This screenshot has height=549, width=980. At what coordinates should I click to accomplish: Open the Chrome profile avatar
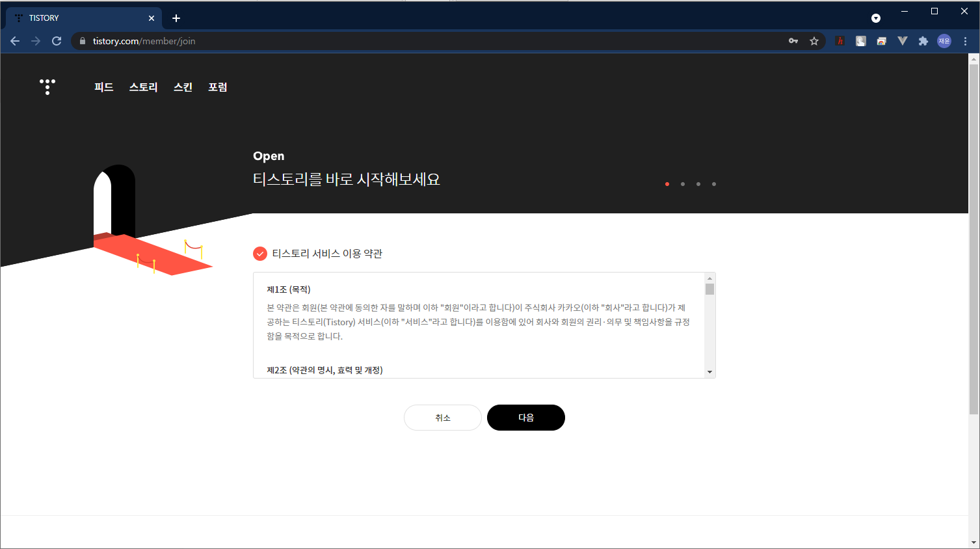coord(944,41)
